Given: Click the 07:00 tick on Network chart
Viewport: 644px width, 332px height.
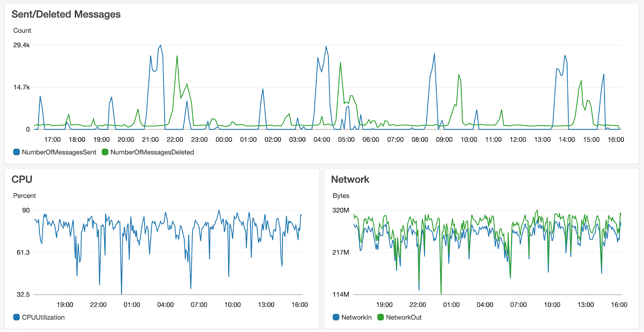Looking at the screenshot, I should click(518, 305).
